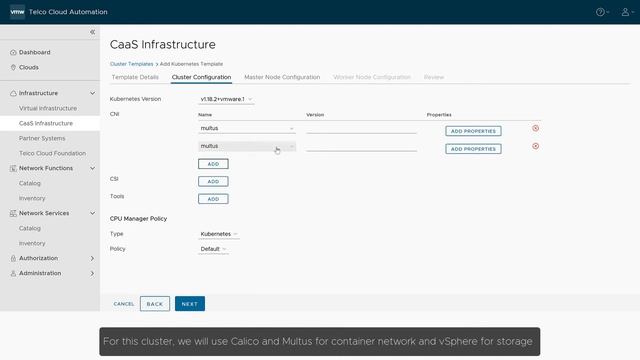Remove the first multus CNI row
This screenshot has width=640, height=360.
tap(536, 128)
